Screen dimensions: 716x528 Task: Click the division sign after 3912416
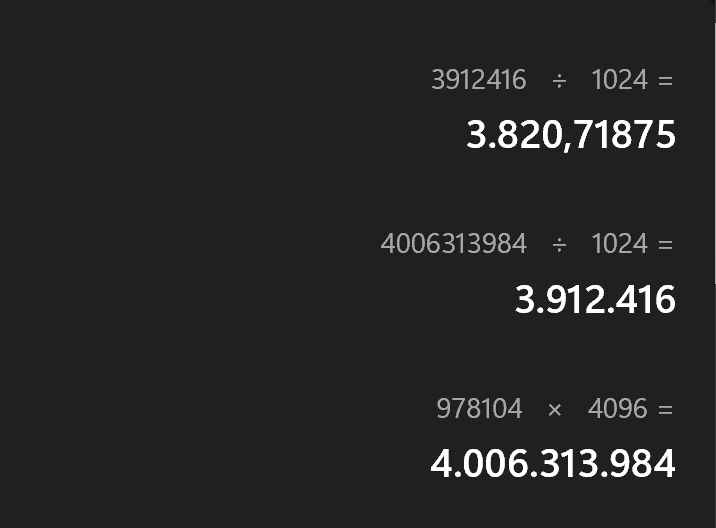tap(559, 82)
